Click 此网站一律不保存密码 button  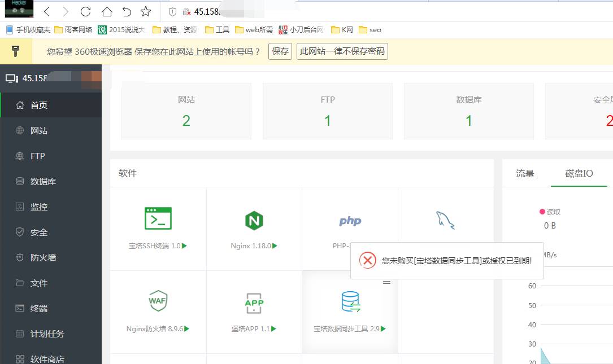pyautogui.click(x=342, y=51)
